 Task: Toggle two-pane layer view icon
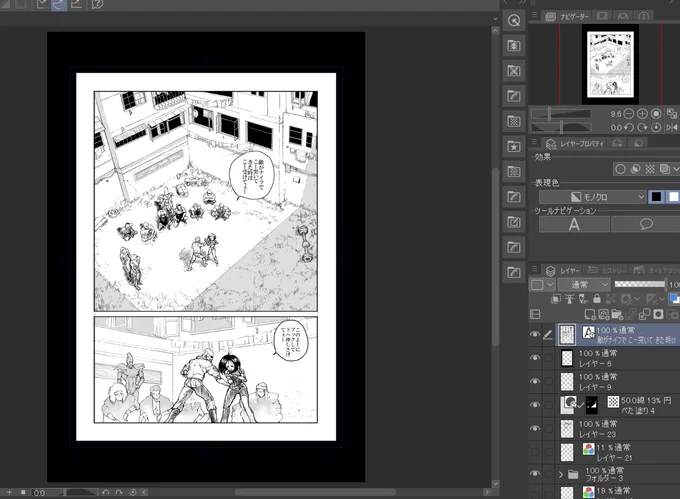click(535, 314)
